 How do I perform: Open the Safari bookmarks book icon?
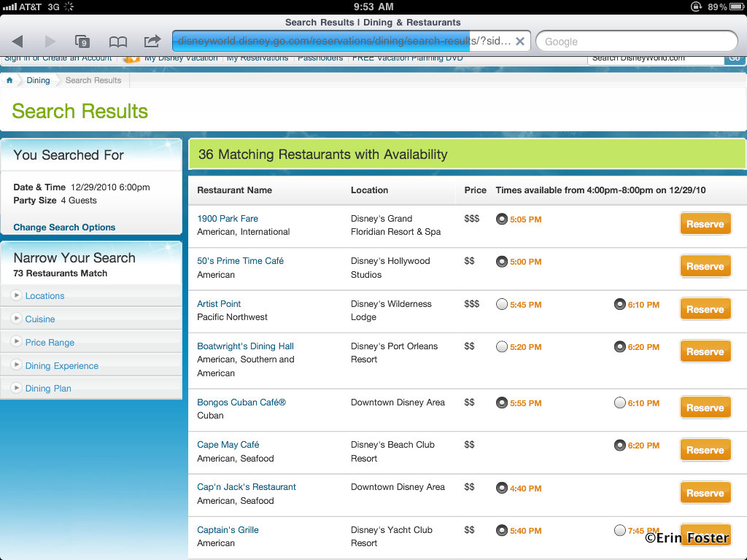(117, 42)
